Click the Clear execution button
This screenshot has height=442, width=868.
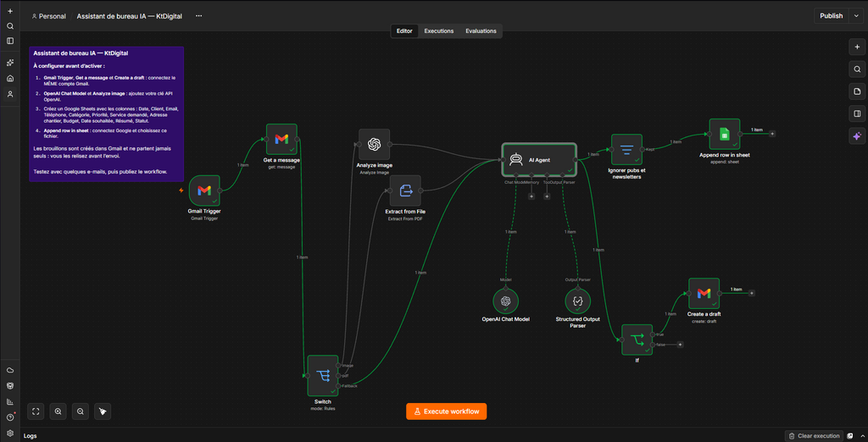coord(814,436)
